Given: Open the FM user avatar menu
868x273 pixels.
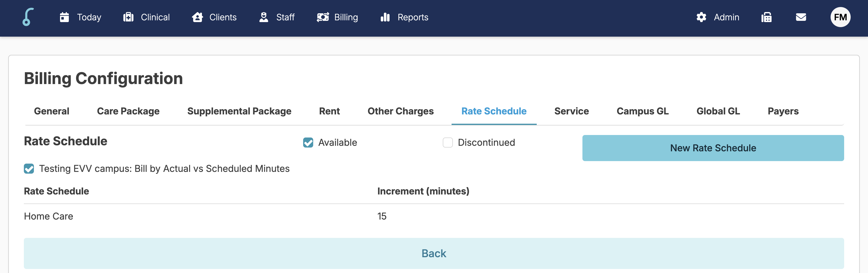Looking at the screenshot, I should 840,17.
